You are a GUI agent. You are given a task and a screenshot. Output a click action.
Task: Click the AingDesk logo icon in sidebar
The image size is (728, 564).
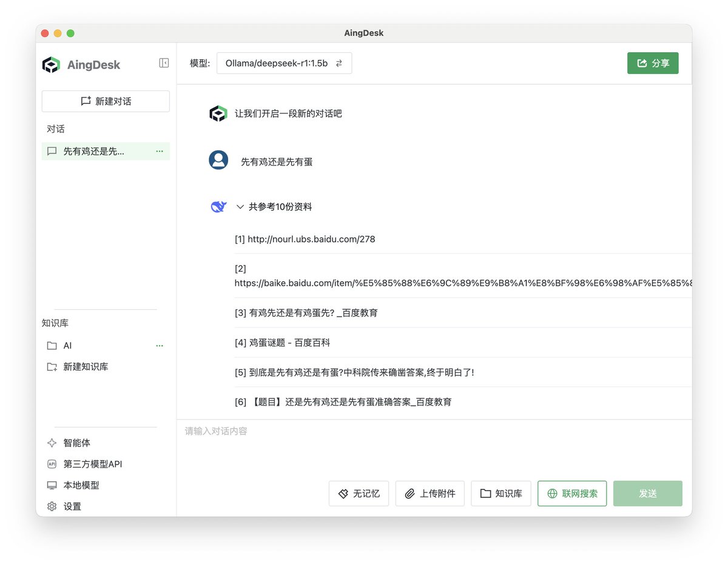(x=51, y=65)
